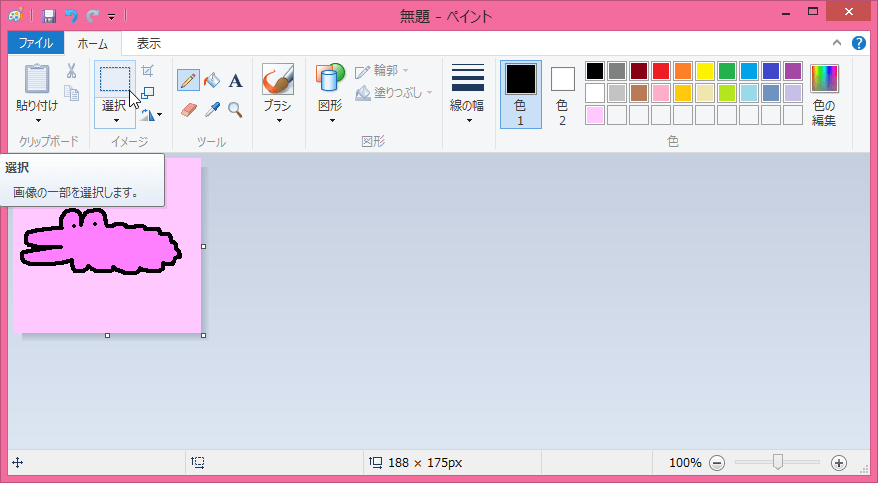Click the right-middle canvas resize handle
The height and width of the screenshot is (483, 878).
(203, 246)
